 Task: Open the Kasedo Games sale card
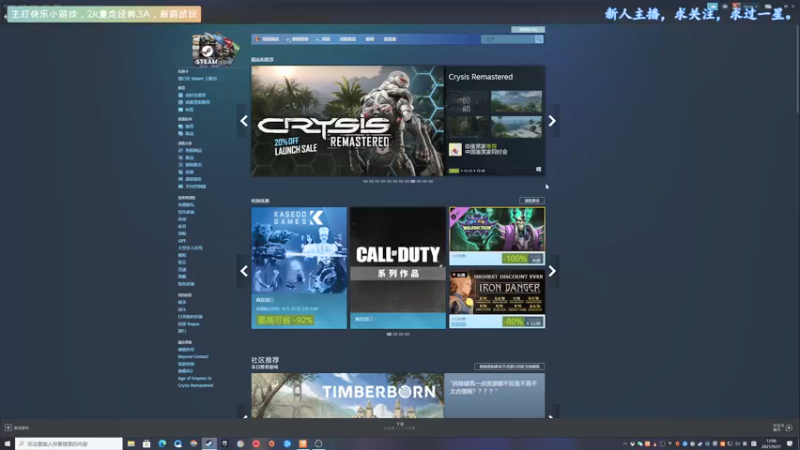tap(299, 268)
